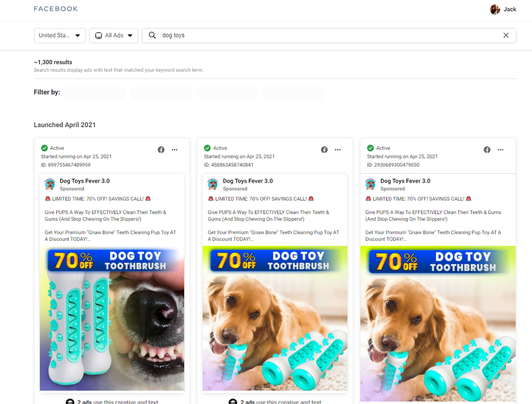Click Active check icon on ad 2930689300479050
The width and height of the screenshot is (532, 404).
(x=371, y=148)
